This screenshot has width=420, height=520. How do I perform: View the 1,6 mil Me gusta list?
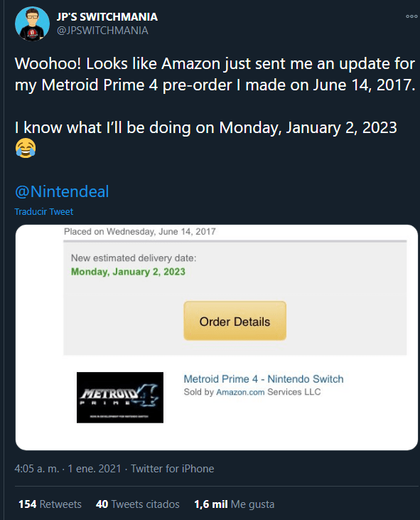pyautogui.click(x=235, y=504)
